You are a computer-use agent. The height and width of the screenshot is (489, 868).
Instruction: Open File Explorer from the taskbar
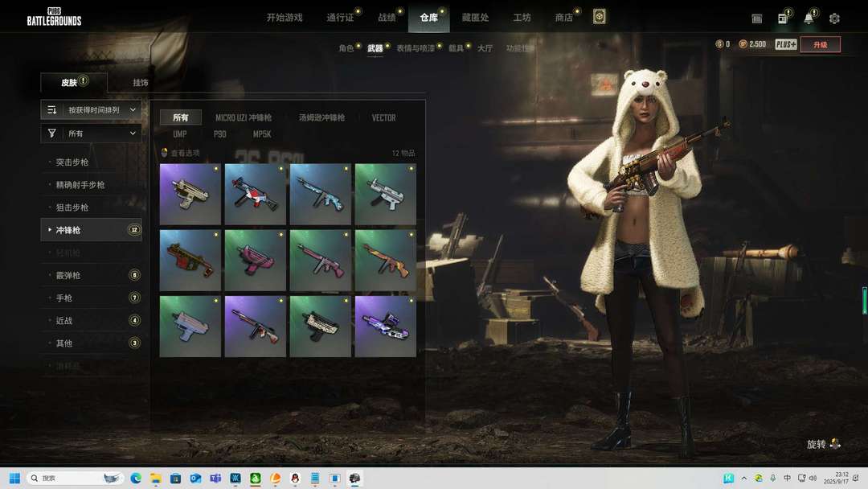(x=156, y=478)
